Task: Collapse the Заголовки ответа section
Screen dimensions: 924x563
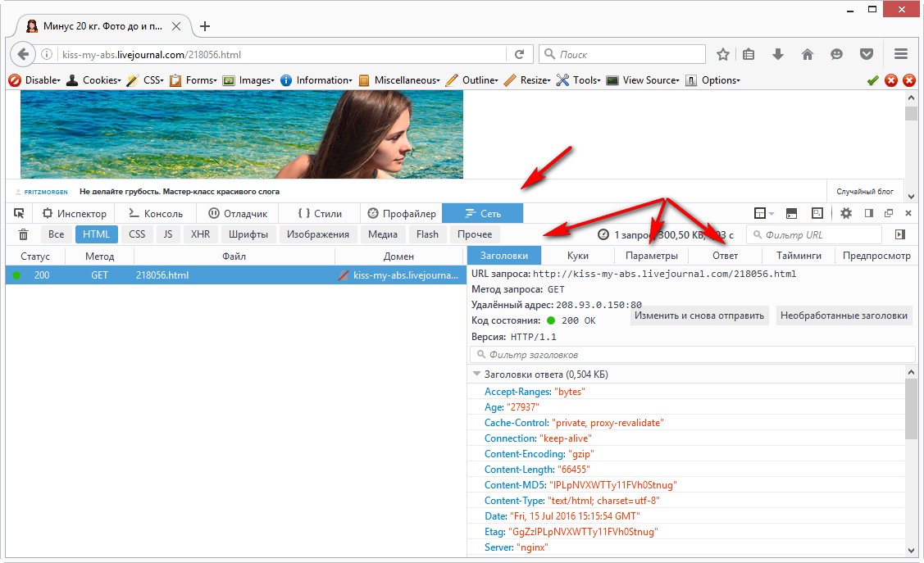Action: [x=476, y=375]
